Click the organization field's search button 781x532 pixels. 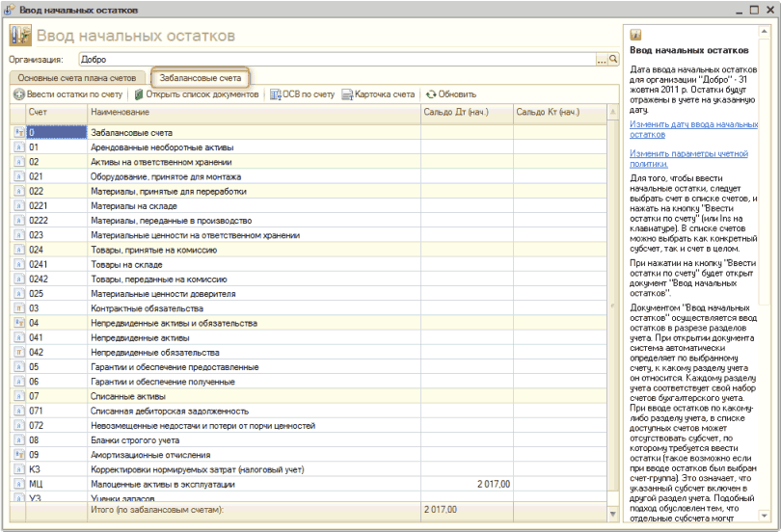pyautogui.click(x=613, y=59)
